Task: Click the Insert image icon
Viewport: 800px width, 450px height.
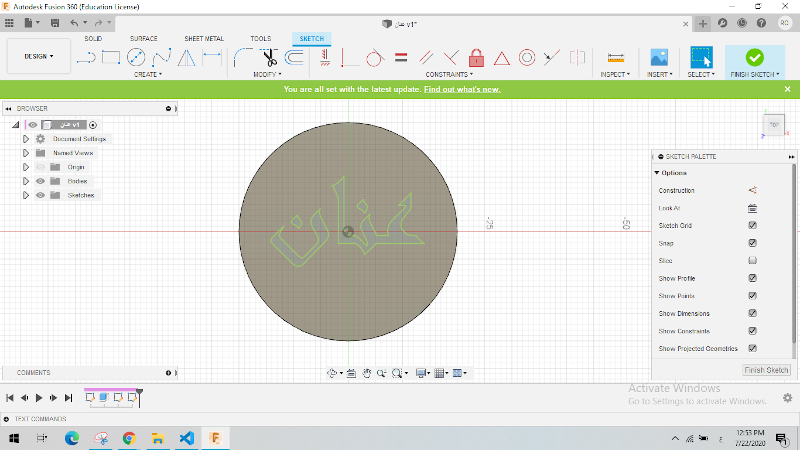Action: click(659, 58)
